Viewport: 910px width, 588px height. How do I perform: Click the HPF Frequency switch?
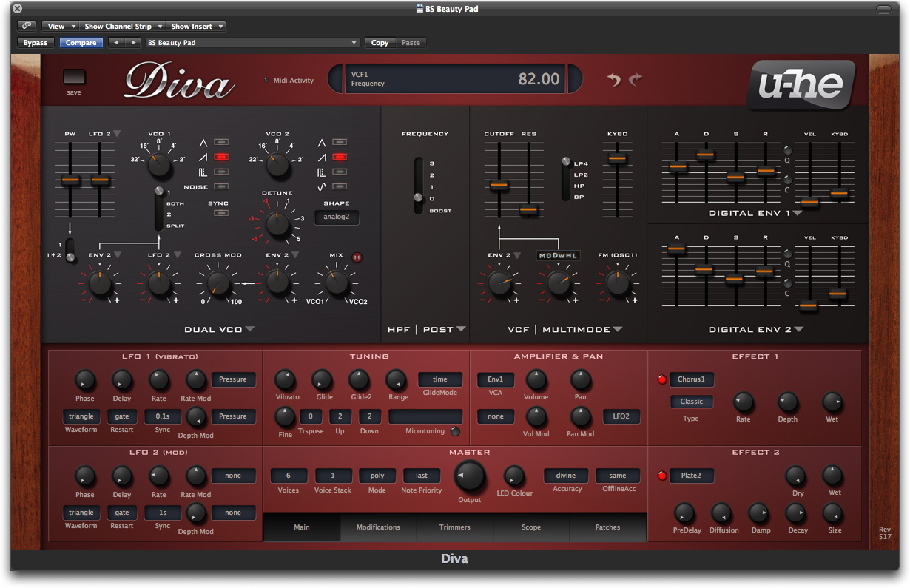pos(419,186)
